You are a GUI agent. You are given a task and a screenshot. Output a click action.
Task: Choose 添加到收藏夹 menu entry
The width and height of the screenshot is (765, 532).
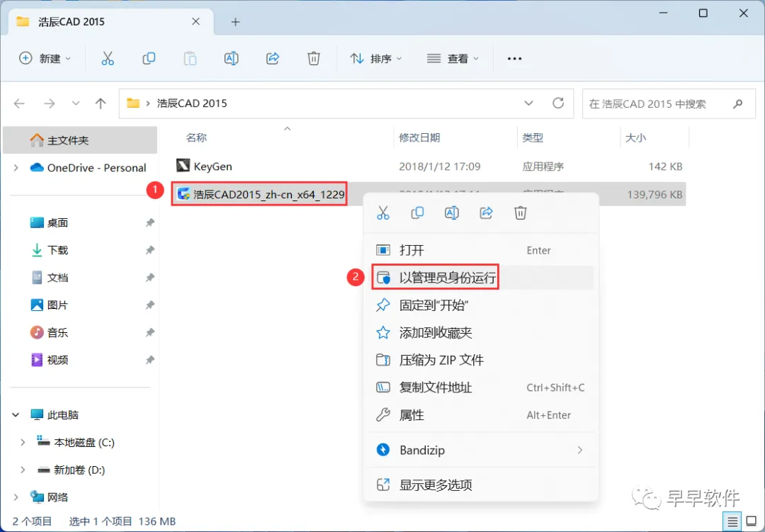click(x=481, y=333)
